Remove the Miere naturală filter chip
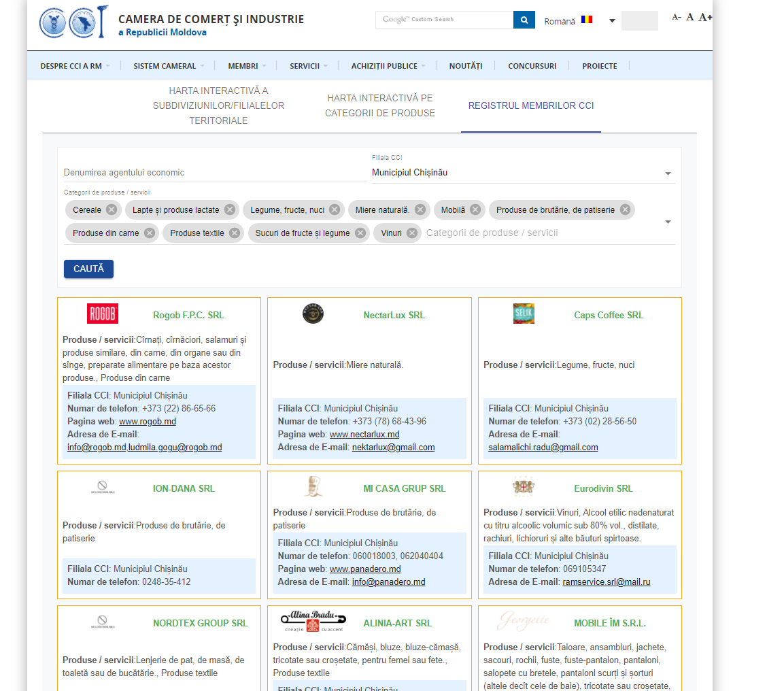The width and height of the screenshot is (784, 691). click(x=420, y=209)
